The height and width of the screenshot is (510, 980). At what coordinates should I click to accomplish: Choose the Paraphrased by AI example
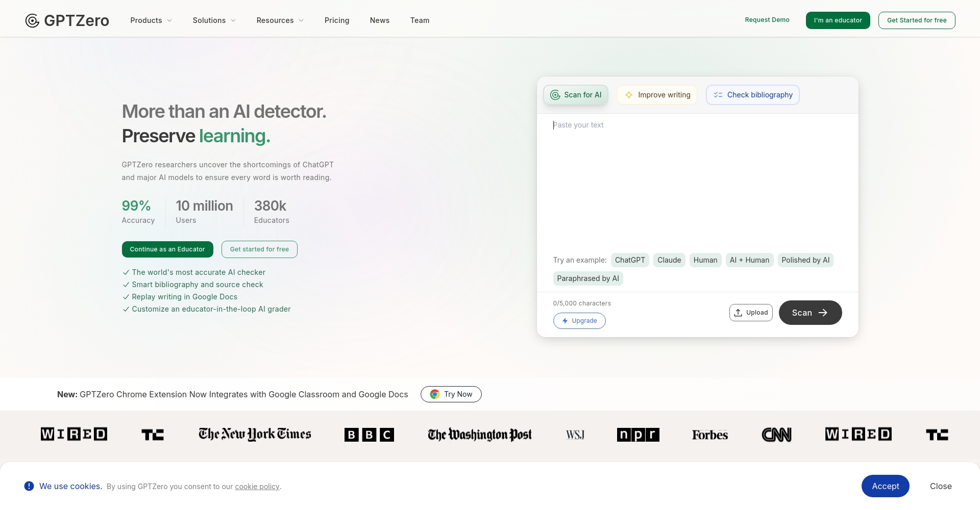click(x=588, y=278)
